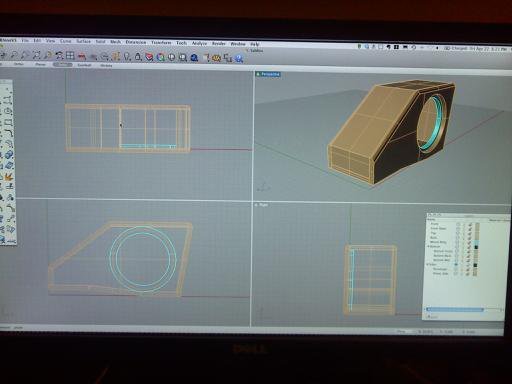Click the Planar option in options bar

point(40,64)
